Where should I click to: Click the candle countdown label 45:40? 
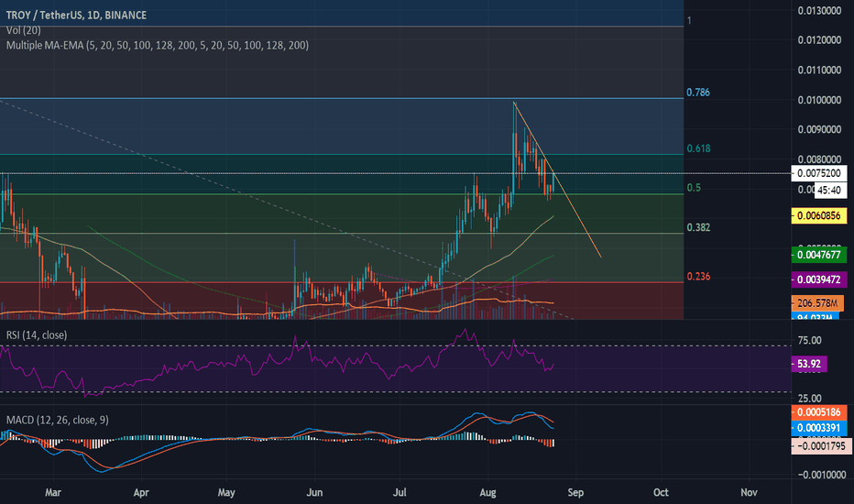click(x=829, y=191)
